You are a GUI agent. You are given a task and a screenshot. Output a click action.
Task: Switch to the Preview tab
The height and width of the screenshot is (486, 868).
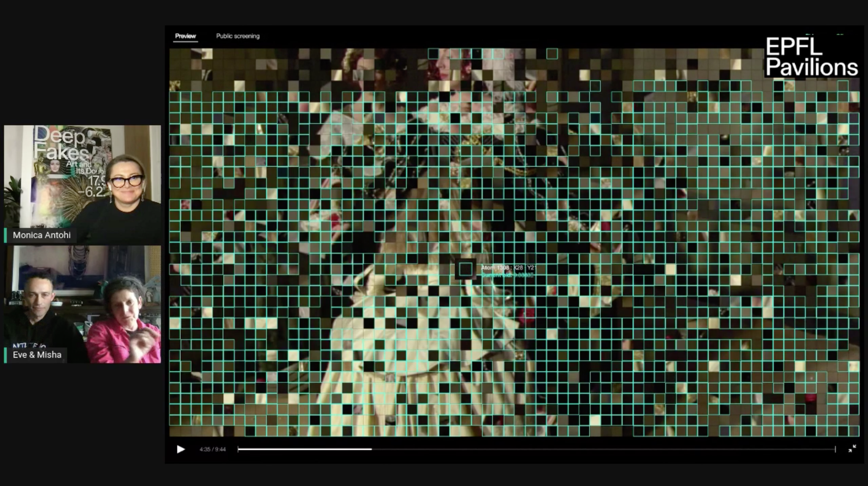click(x=185, y=36)
